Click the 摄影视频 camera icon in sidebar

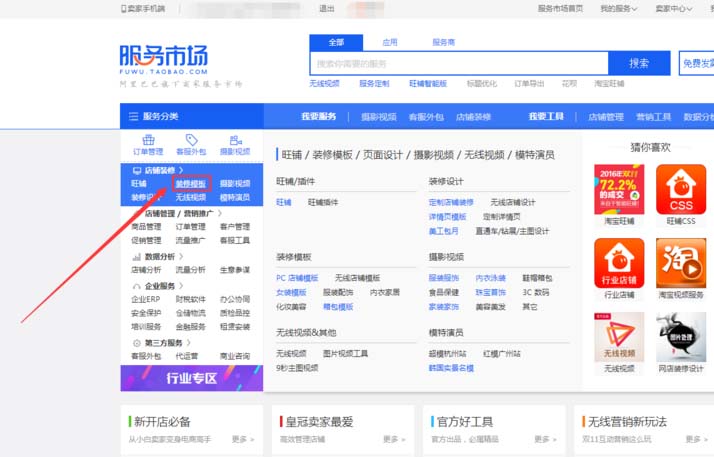(235, 140)
